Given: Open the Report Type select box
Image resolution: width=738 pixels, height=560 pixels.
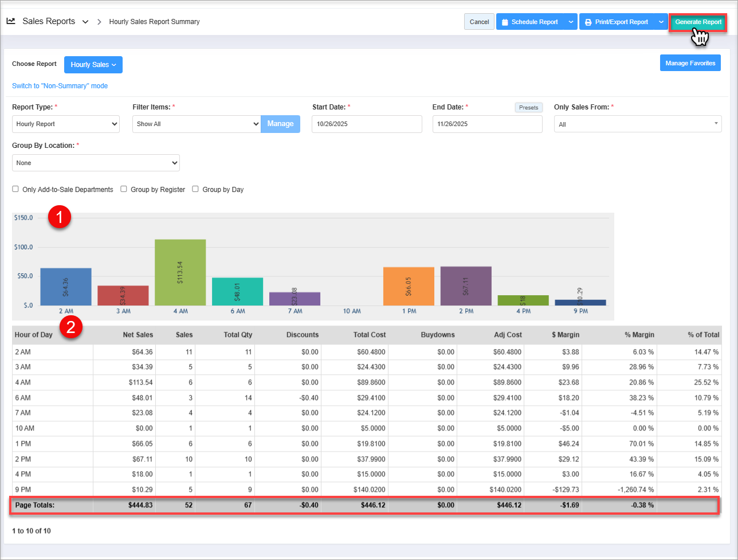Looking at the screenshot, I should click(x=65, y=124).
